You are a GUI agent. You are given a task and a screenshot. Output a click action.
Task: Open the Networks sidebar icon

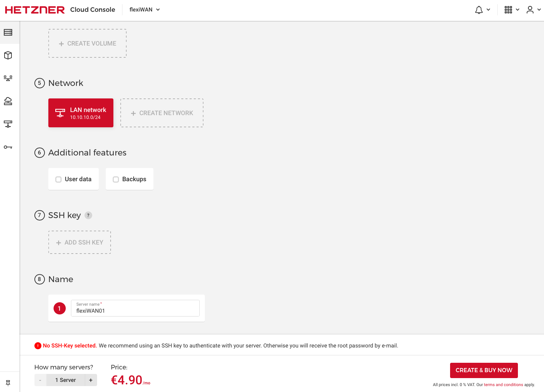(8, 124)
